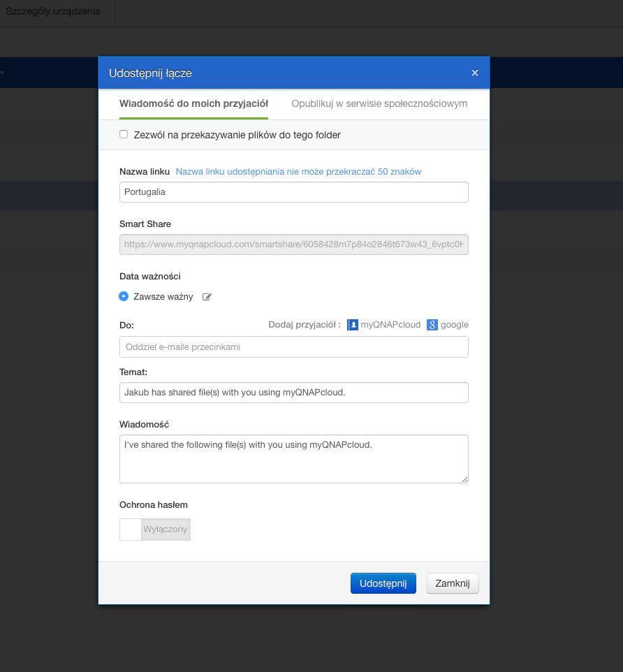Click the 50 znaków link name hint
This screenshot has height=672, width=623.
tap(298, 172)
